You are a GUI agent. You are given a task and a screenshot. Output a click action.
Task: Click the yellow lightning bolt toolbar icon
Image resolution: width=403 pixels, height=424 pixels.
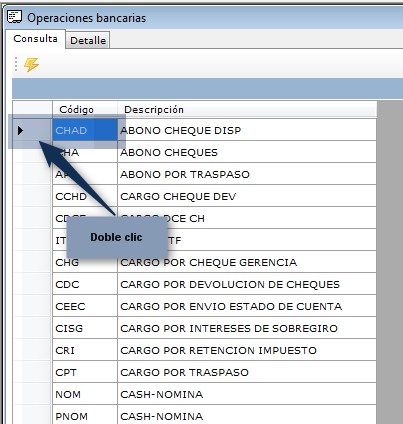(x=31, y=64)
